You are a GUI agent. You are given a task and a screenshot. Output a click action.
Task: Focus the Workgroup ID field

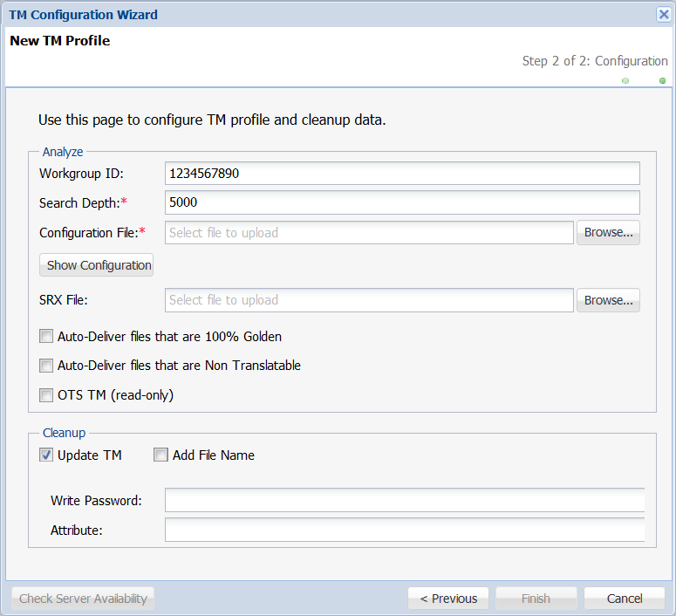pos(402,174)
